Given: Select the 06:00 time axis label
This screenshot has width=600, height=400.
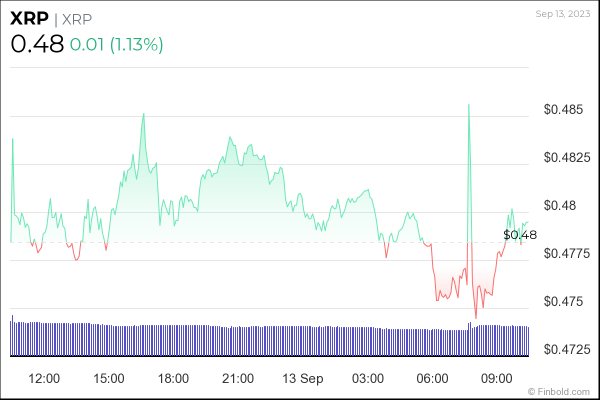Looking at the screenshot, I should [432, 378].
